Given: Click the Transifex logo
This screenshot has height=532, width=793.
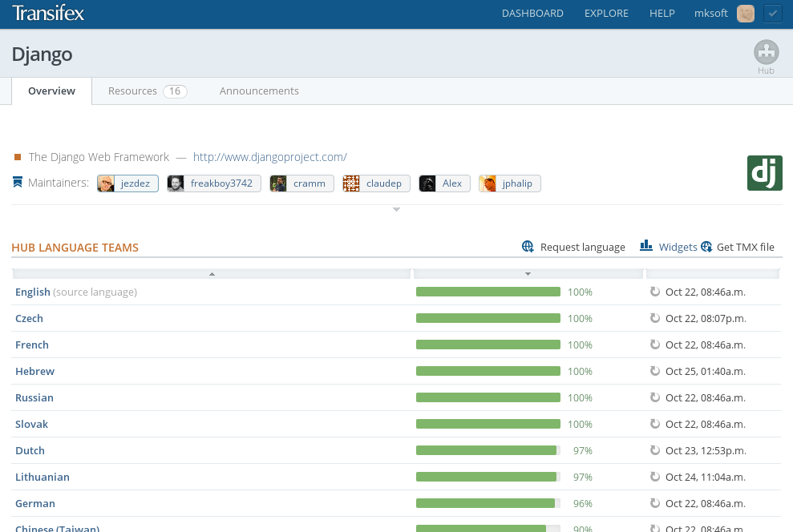Looking at the screenshot, I should [48, 13].
